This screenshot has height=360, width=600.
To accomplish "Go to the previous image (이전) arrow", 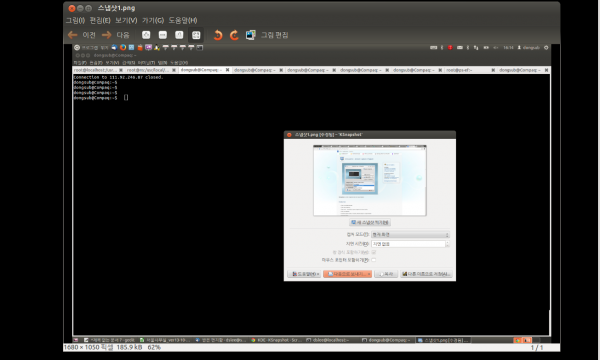I will tap(73, 35).
